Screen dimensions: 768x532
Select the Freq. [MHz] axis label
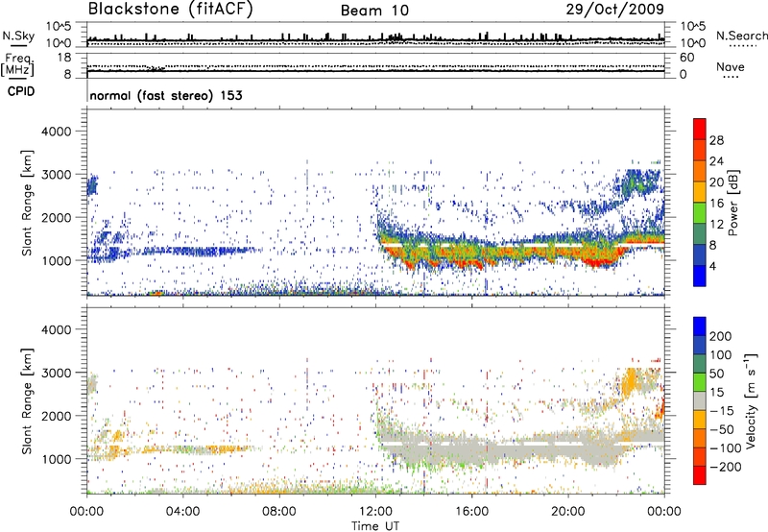[x=17, y=65]
